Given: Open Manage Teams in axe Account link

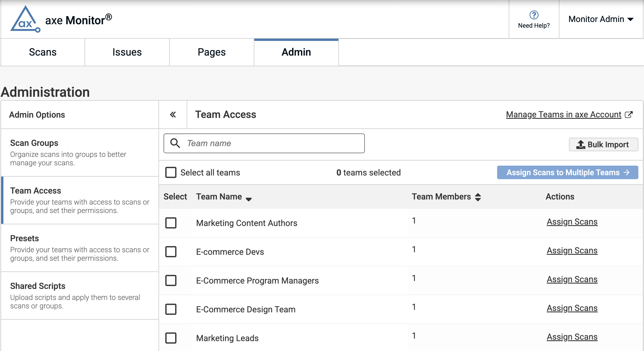Looking at the screenshot, I should click(x=563, y=115).
